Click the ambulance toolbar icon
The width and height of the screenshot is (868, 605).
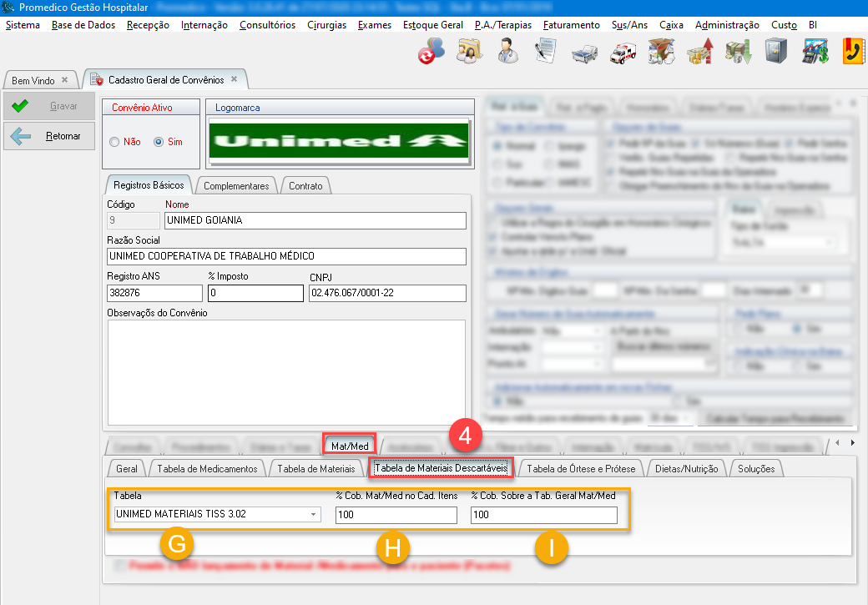pyautogui.click(x=623, y=53)
